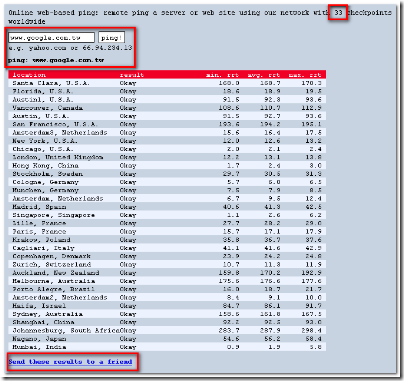This screenshot has height=381, width=404.
Task: Select the Santa Clara, U.S.A. row
Action: 167,83
